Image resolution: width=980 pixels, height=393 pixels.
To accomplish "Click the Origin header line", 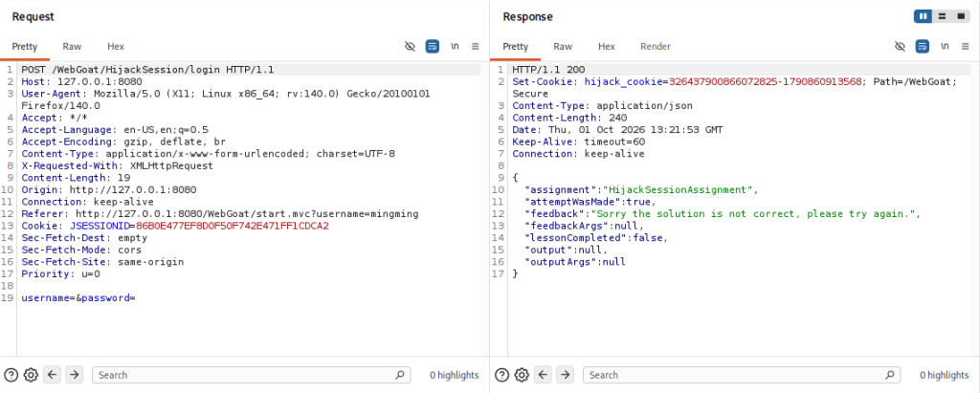I will tap(109, 190).
